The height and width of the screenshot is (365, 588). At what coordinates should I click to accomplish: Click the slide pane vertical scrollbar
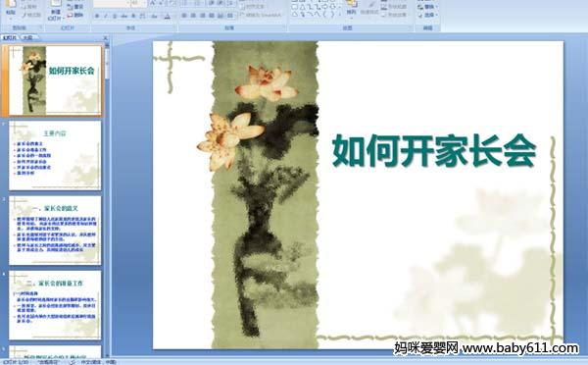[107, 199]
